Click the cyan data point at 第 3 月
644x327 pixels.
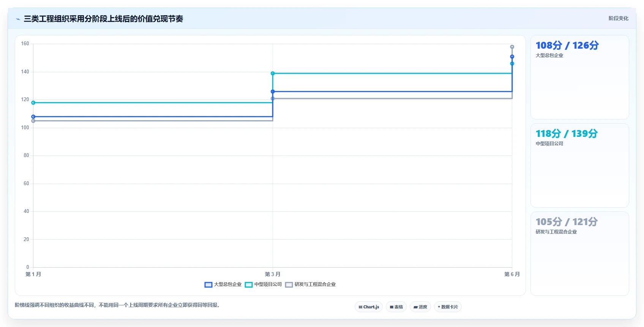pyautogui.click(x=273, y=73)
